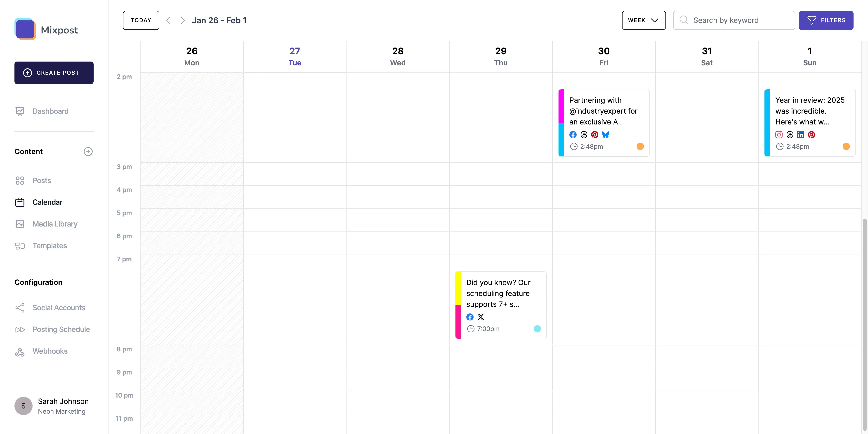Click the next week chevron arrow
The image size is (868, 434).
click(183, 20)
